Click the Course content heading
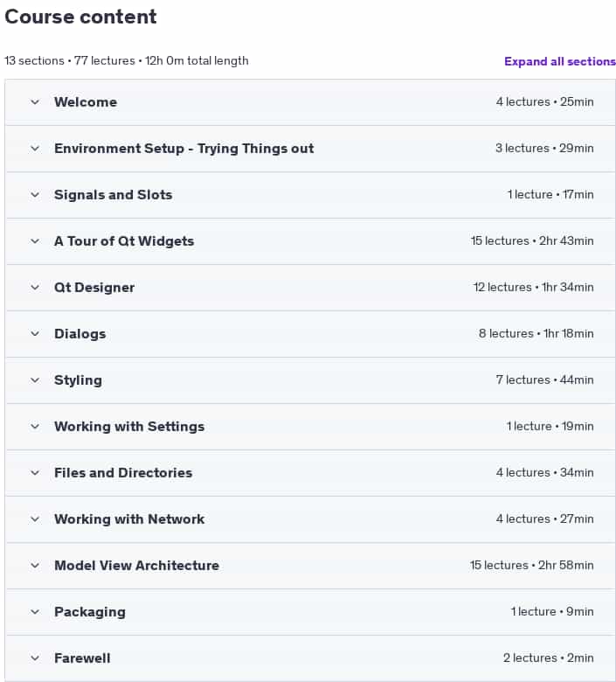616x682 pixels. (80, 17)
